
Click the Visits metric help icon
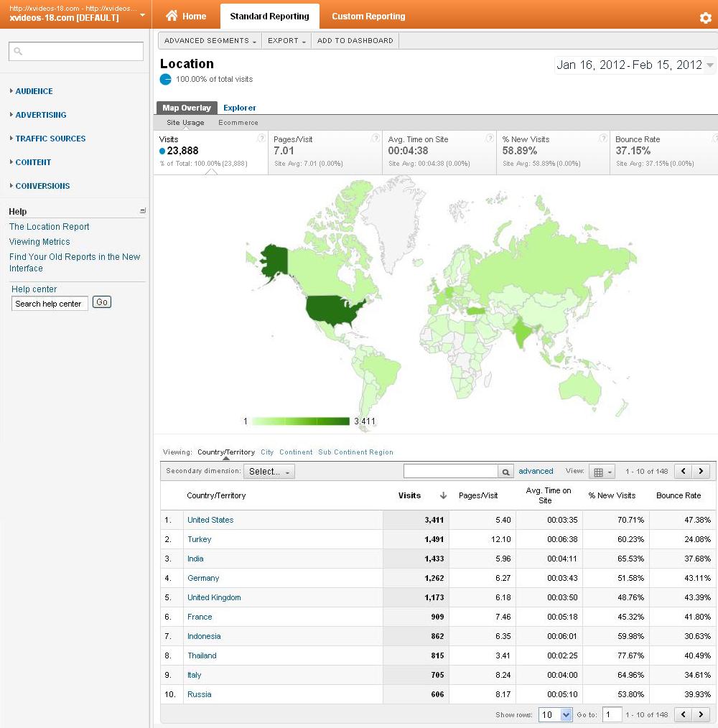tap(261, 139)
